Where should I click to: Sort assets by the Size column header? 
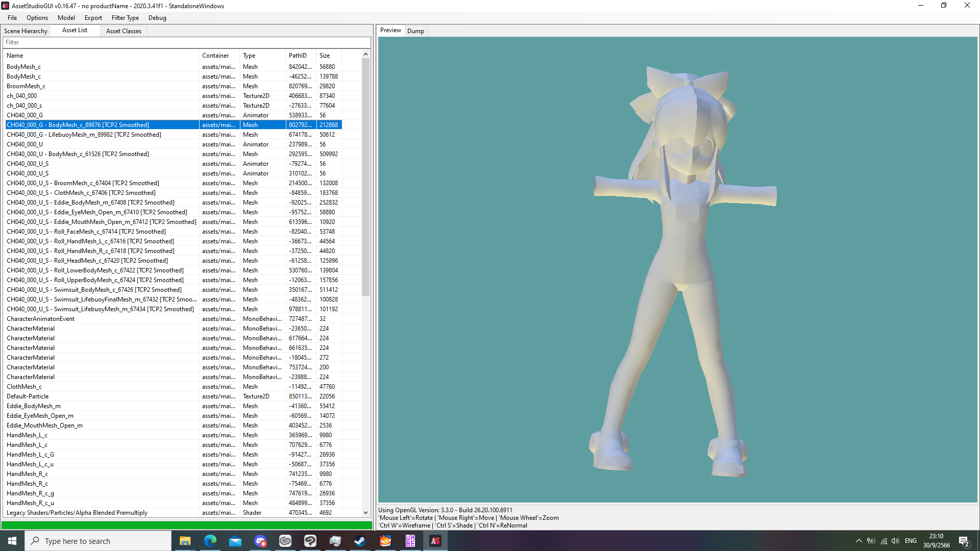pos(329,56)
